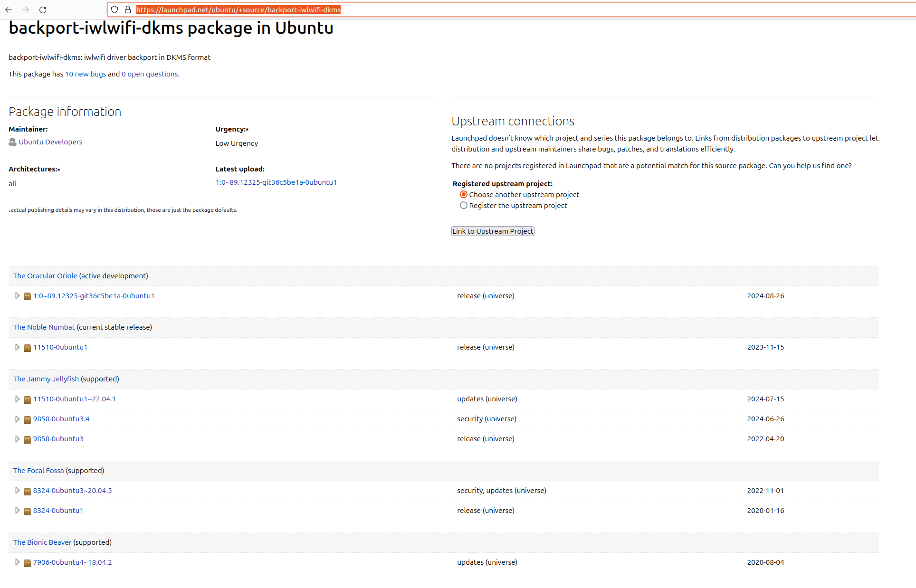This screenshot has height=588, width=916.
Task: Expand the 9858-0ubuntu3 release row
Action: click(x=17, y=439)
